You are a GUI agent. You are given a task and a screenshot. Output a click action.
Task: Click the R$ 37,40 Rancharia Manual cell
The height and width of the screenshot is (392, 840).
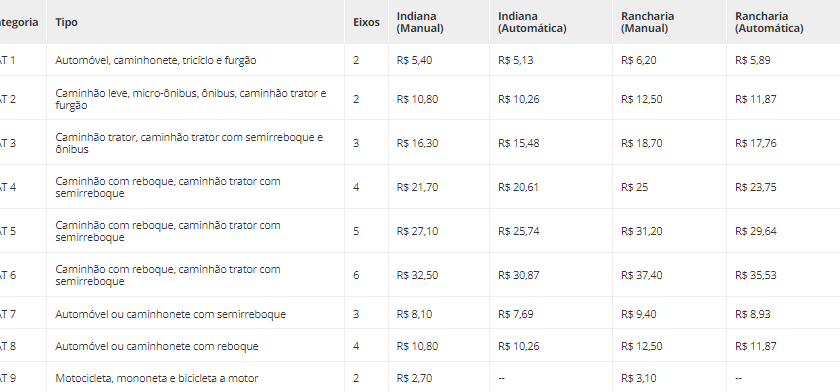pos(641,275)
